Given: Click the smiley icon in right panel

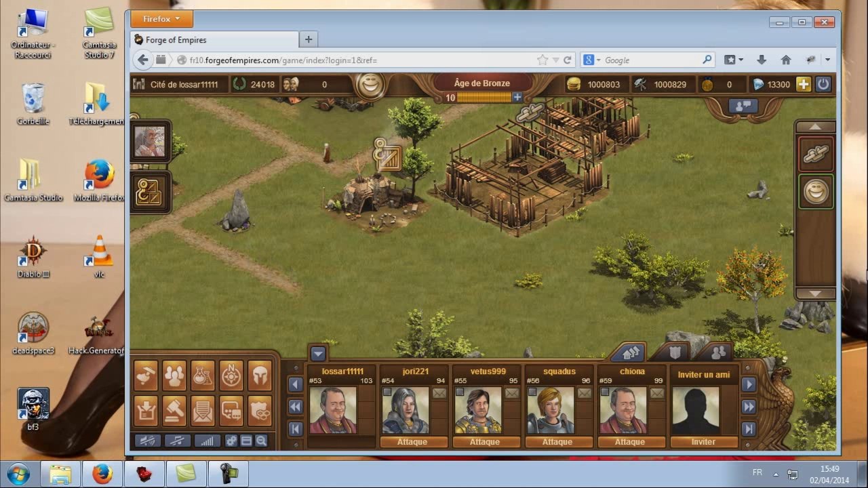Looking at the screenshot, I should pyautogui.click(x=815, y=192).
